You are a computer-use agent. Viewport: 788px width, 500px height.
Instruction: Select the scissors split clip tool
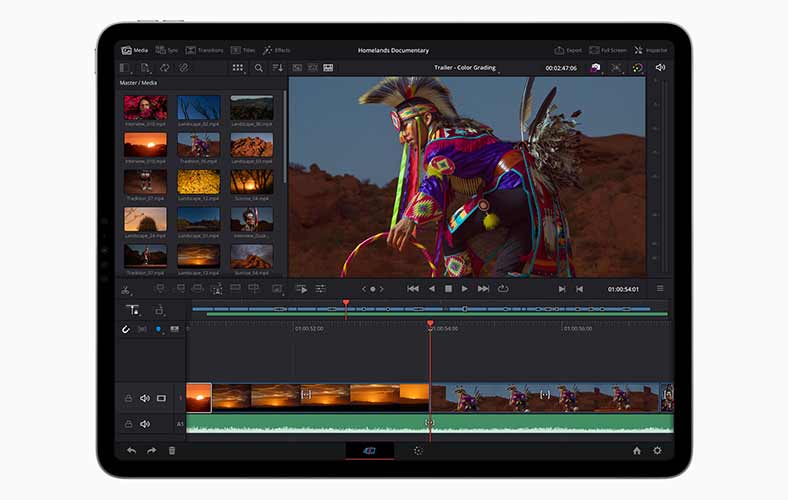click(x=126, y=289)
